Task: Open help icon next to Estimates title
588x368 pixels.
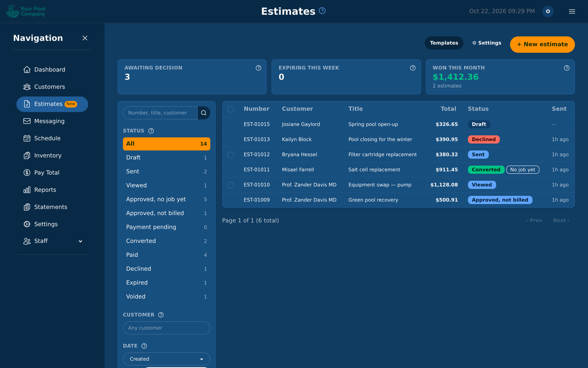Action: 322,11
